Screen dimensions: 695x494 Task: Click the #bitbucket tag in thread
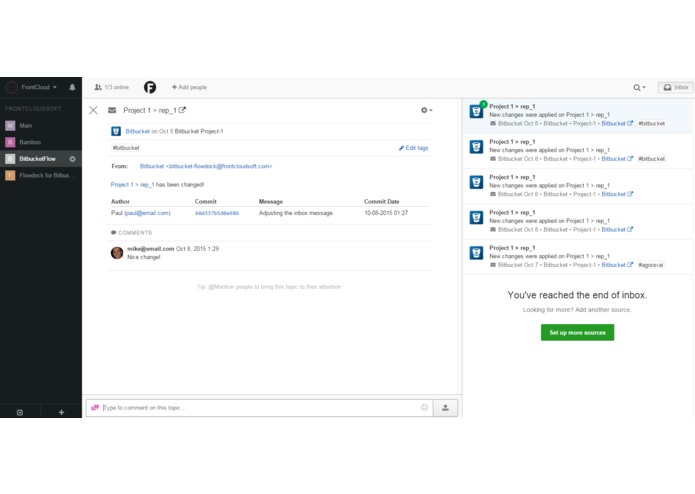pos(126,148)
